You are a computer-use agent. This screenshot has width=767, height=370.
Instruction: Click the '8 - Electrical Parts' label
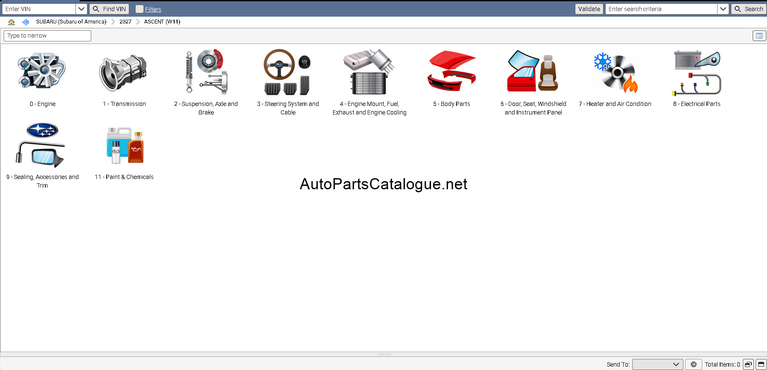click(x=697, y=104)
